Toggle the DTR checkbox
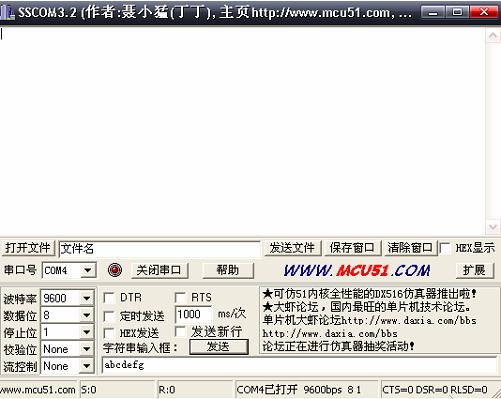Screen dimensions: 501x399 coord(109,297)
